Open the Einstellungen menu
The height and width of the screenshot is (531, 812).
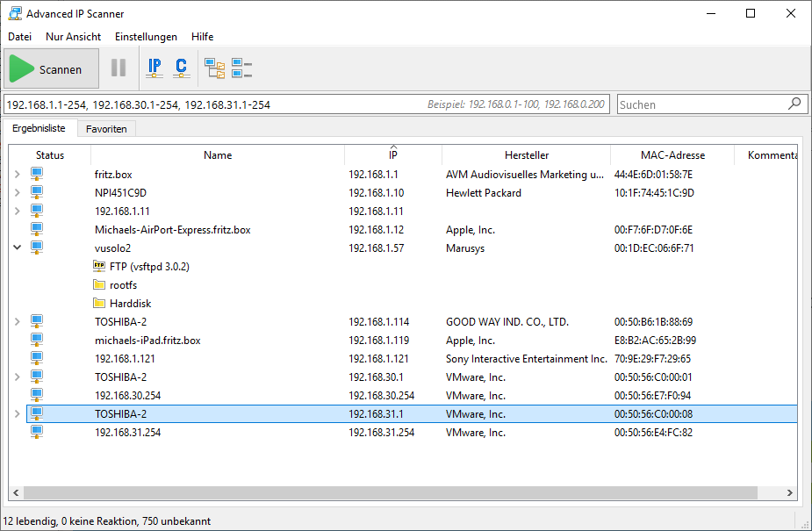click(146, 37)
